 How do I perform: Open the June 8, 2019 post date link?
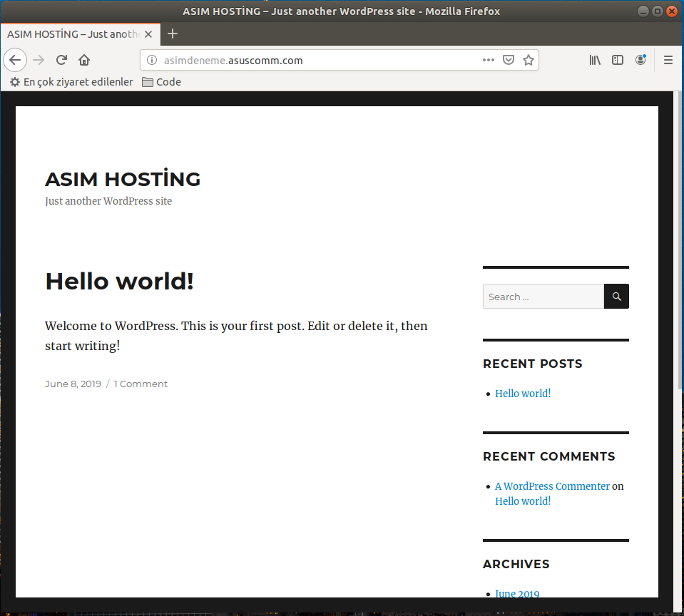click(x=73, y=384)
